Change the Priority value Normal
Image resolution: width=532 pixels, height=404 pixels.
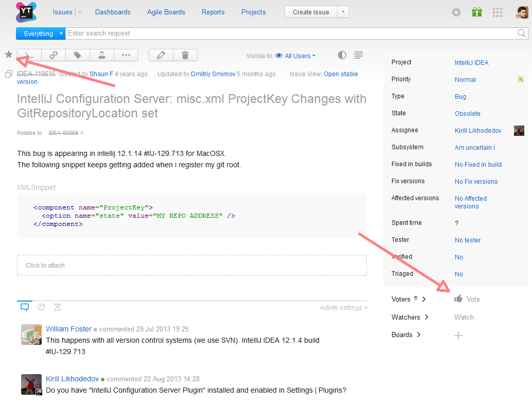(x=465, y=80)
